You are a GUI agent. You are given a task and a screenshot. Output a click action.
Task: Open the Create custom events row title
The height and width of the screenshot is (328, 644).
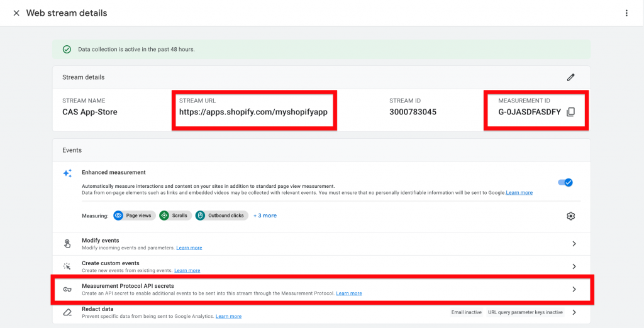pyautogui.click(x=111, y=263)
